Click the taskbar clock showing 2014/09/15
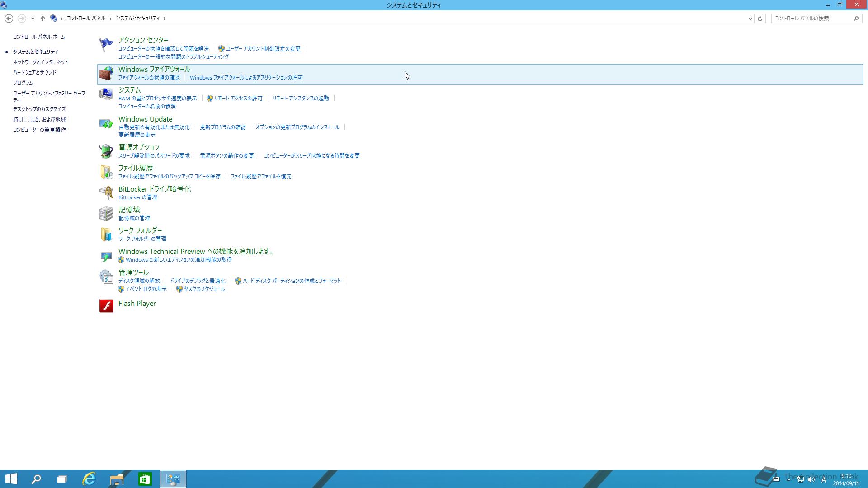 coord(846,479)
